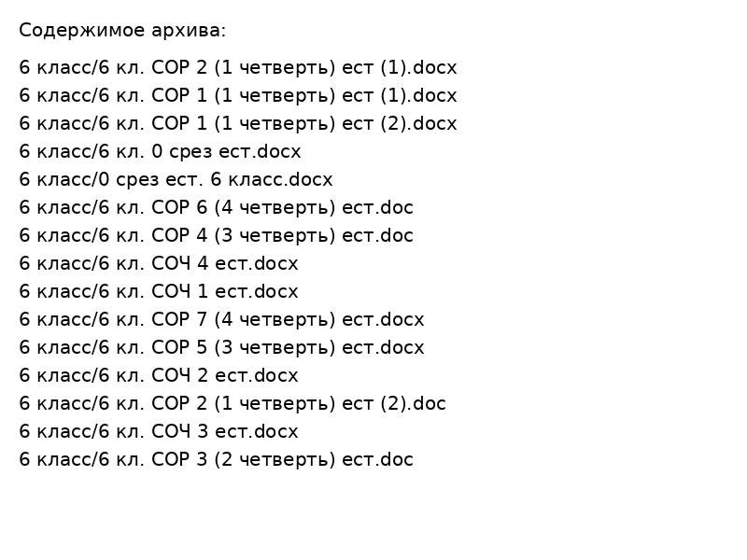Open entry "6 кл. 0 срез ест.docx"
The height and width of the screenshot is (560, 747).
tap(160, 152)
